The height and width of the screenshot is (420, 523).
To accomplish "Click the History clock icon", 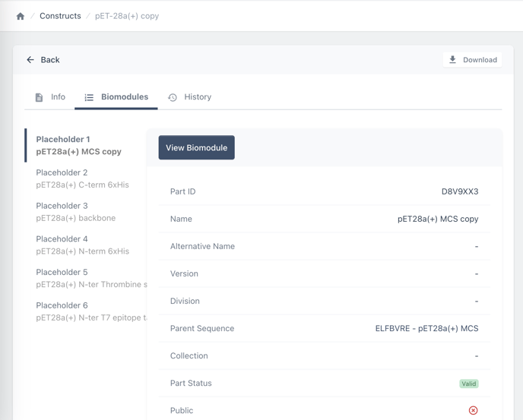I will [x=173, y=97].
